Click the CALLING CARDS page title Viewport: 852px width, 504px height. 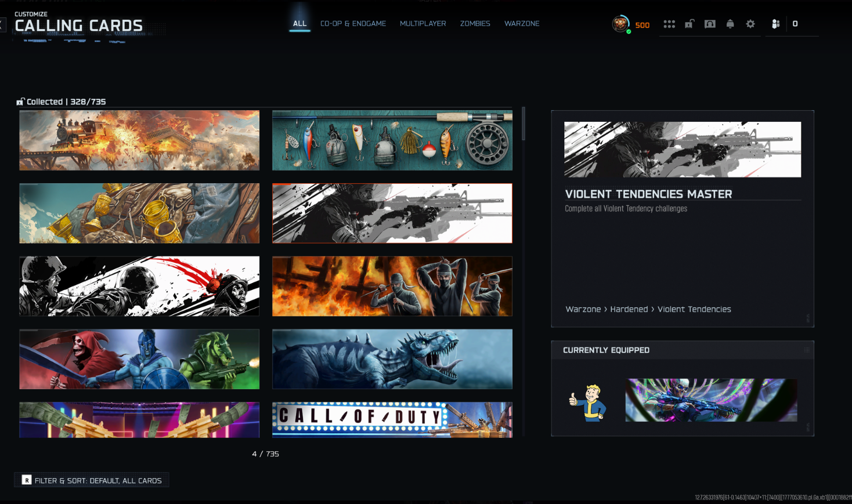click(78, 26)
